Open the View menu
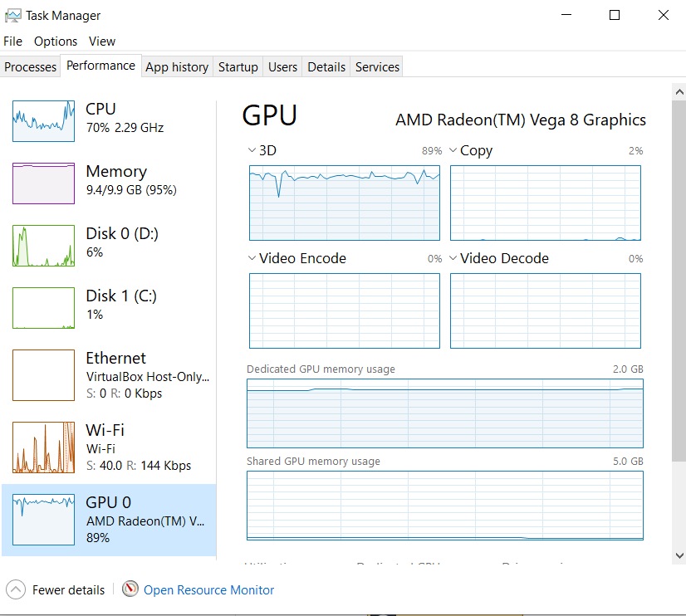The height and width of the screenshot is (616, 686). [x=102, y=42]
